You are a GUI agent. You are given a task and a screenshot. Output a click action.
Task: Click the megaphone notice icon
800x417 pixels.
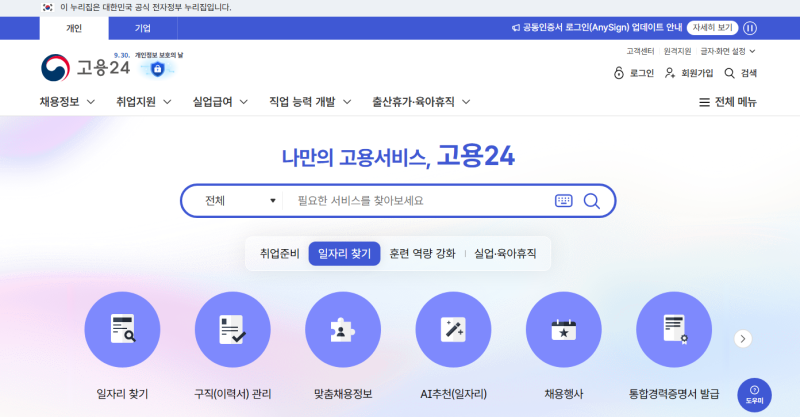coord(516,28)
